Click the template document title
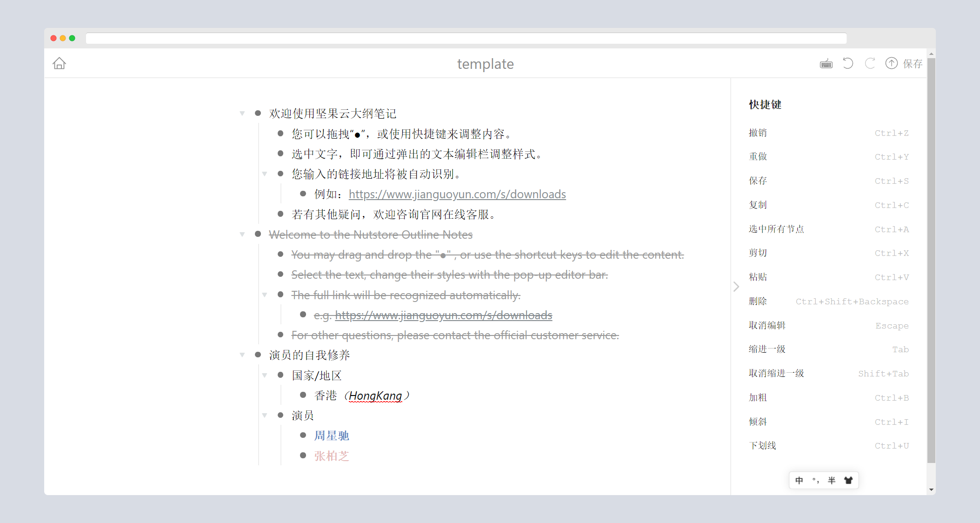The width and height of the screenshot is (980, 523). [486, 64]
